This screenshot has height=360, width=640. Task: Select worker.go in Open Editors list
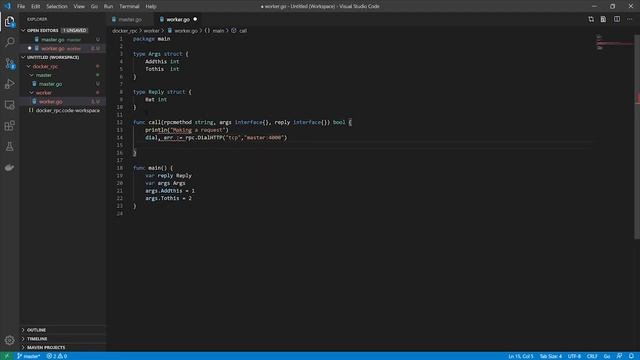(61, 49)
